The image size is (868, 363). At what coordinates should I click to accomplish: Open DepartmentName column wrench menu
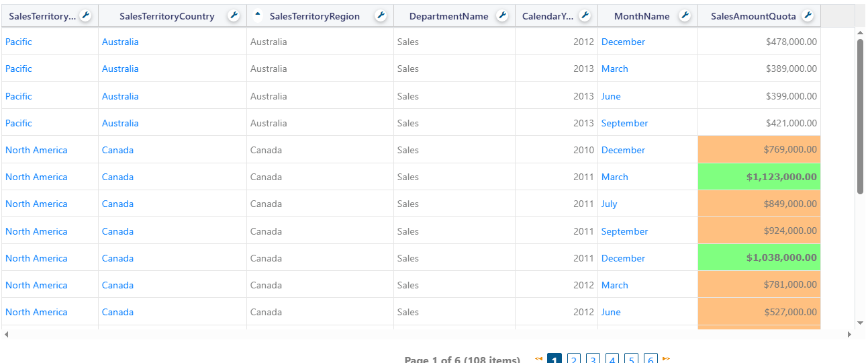tap(502, 16)
